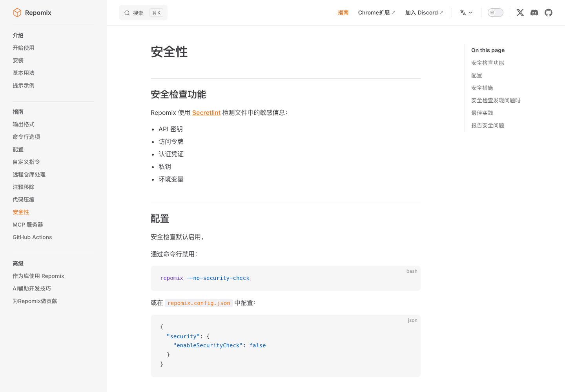The height and width of the screenshot is (392, 565).
Task: Open MCP 服务器 sidebar page
Action: click(x=28, y=225)
